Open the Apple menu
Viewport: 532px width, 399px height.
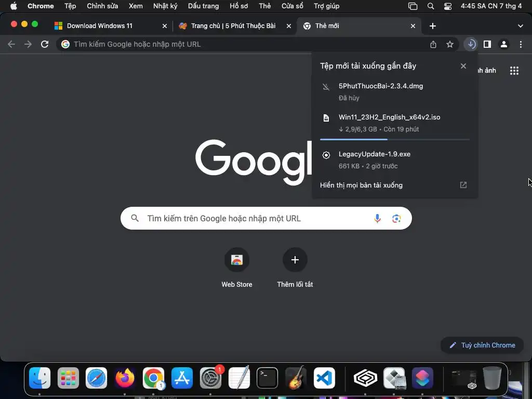click(x=14, y=6)
